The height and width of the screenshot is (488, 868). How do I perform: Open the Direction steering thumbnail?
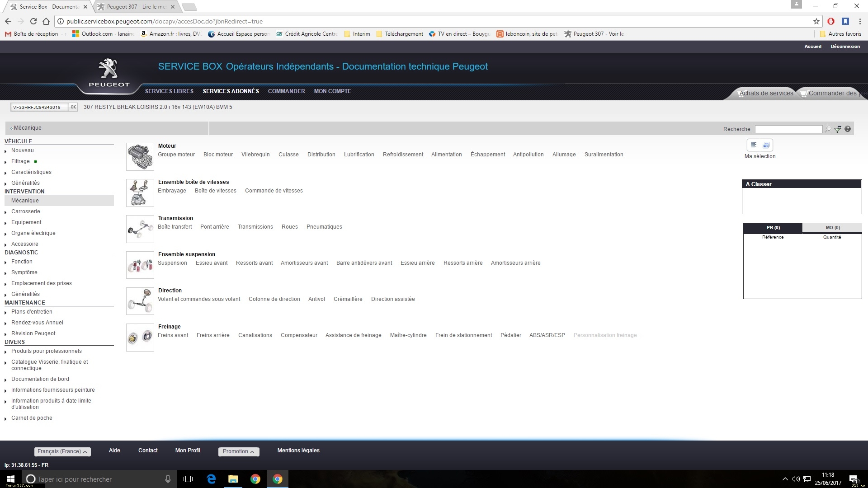pyautogui.click(x=140, y=301)
